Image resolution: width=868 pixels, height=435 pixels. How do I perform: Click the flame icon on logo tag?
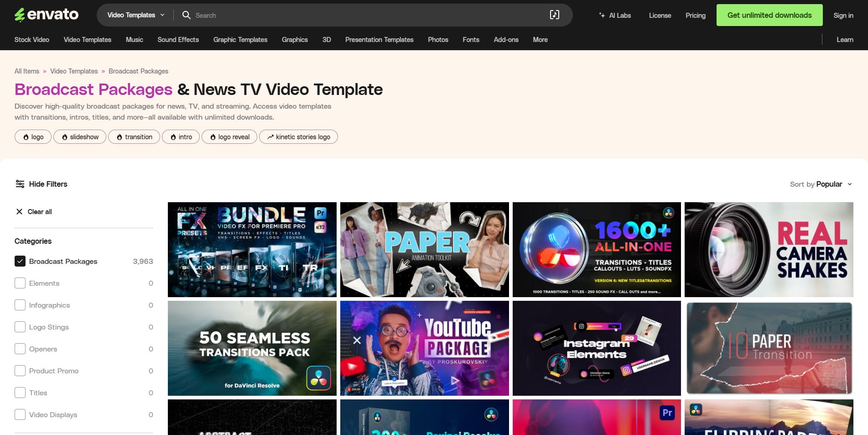coord(26,137)
